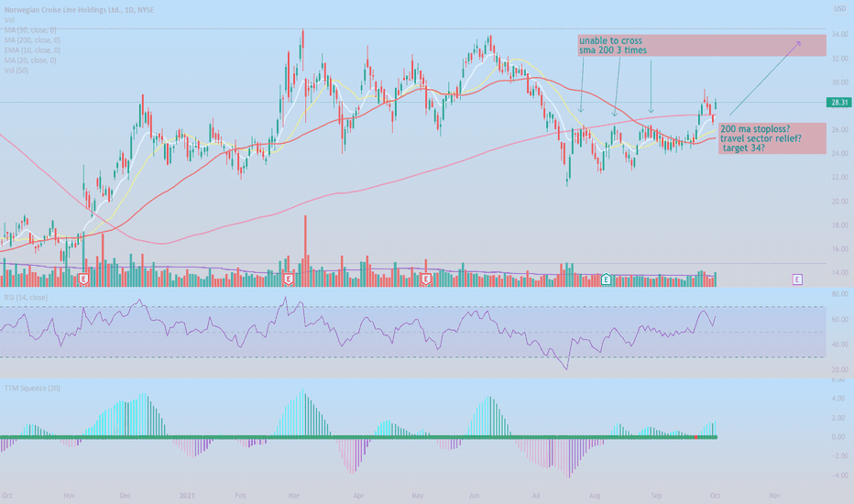854x504 pixels.
Task: Select the 40.00 RSI axis label
Action: coord(840,345)
